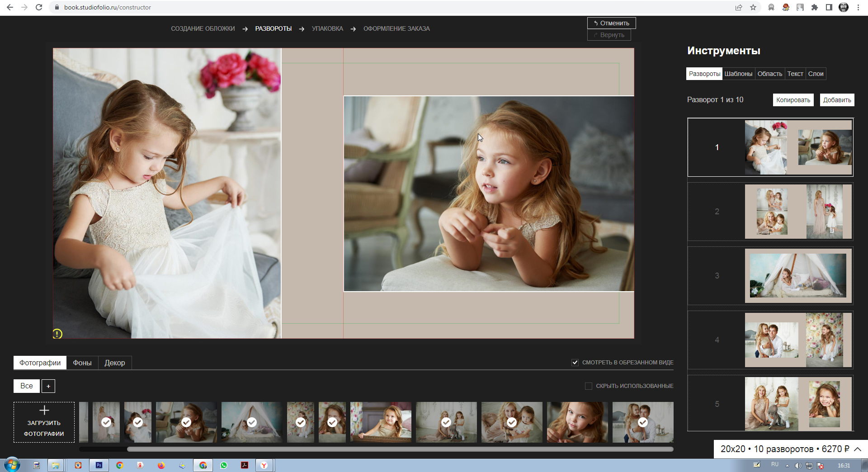
Task: Click the network tray icon
Action: (809, 465)
